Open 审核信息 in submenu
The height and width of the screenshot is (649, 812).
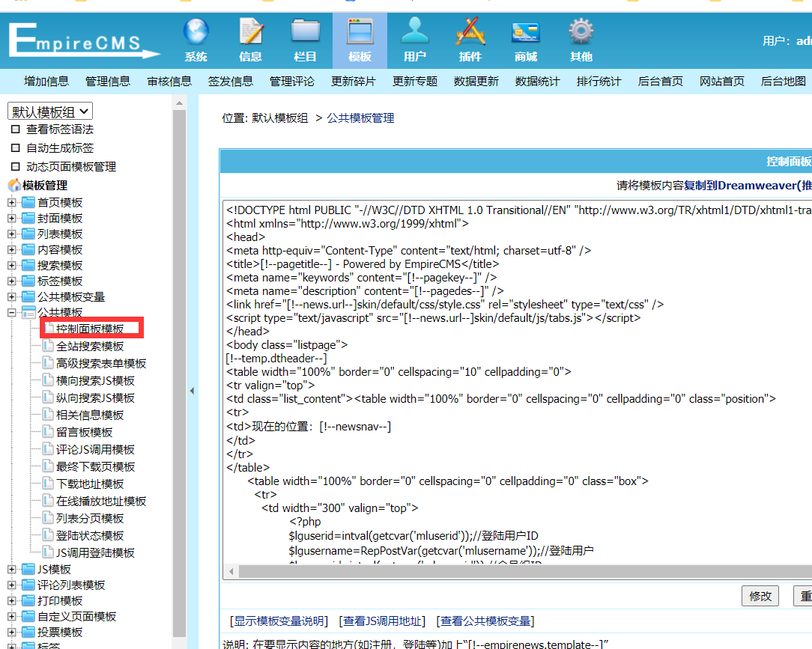(x=169, y=82)
